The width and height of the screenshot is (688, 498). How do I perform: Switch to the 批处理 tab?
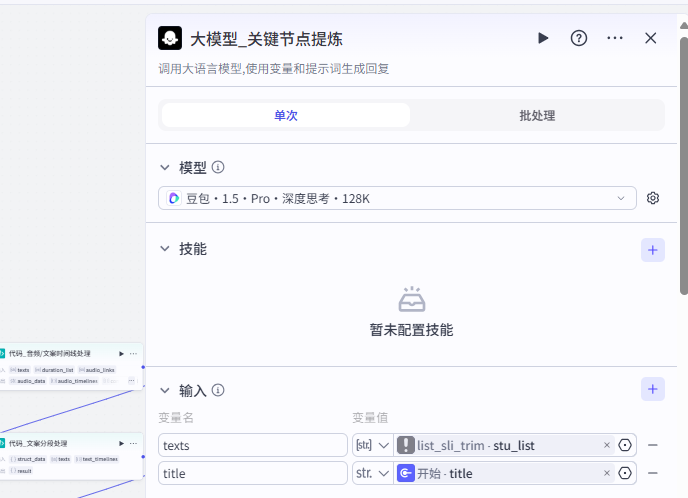click(x=537, y=115)
